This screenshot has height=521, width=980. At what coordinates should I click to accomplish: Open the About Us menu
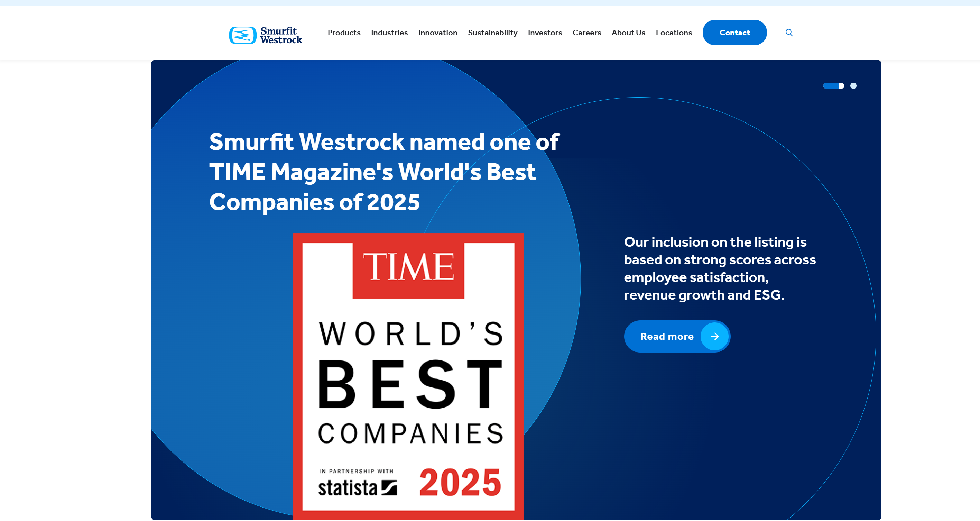(x=628, y=33)
